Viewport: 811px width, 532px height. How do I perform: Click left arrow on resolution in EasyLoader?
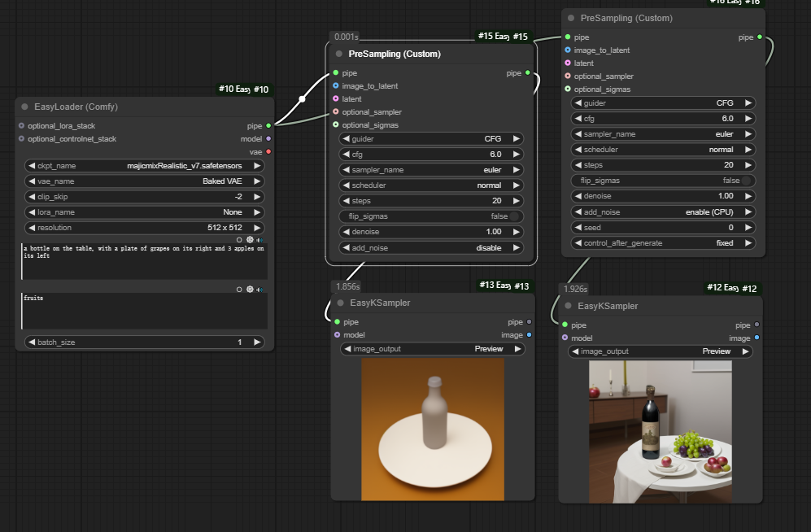tap(32, 228)
